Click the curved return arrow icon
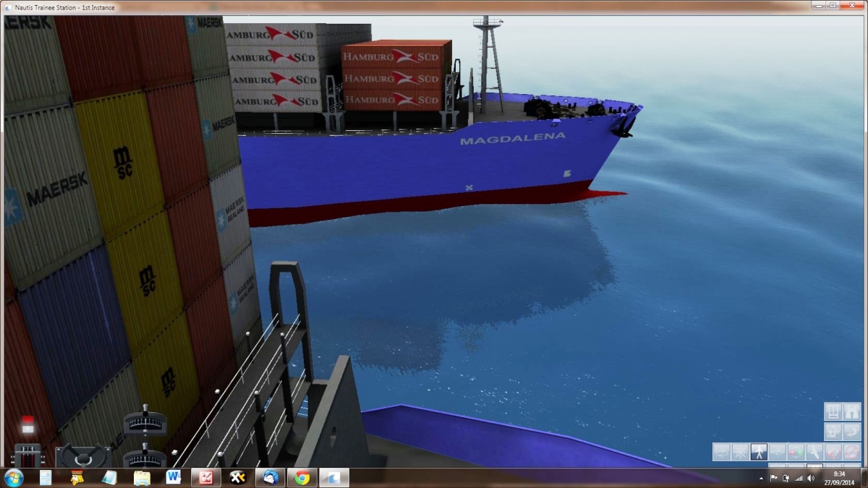The width and height of the screenshot is (868, 488). tap(852, 432)
